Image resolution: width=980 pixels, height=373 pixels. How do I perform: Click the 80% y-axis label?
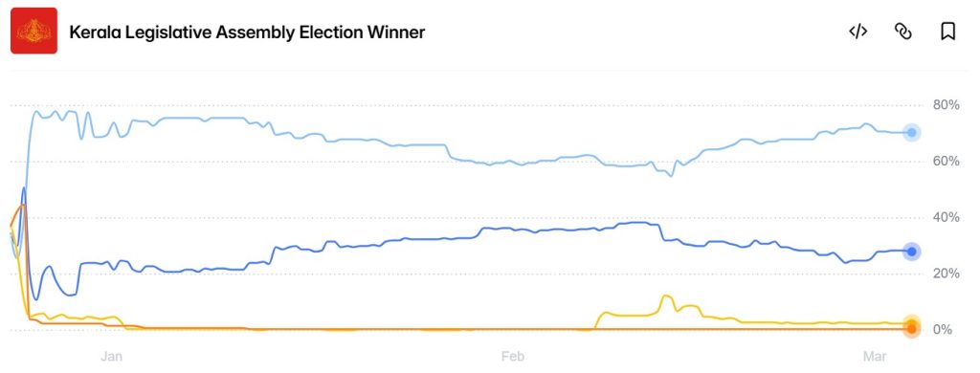(x=946, y=105)
